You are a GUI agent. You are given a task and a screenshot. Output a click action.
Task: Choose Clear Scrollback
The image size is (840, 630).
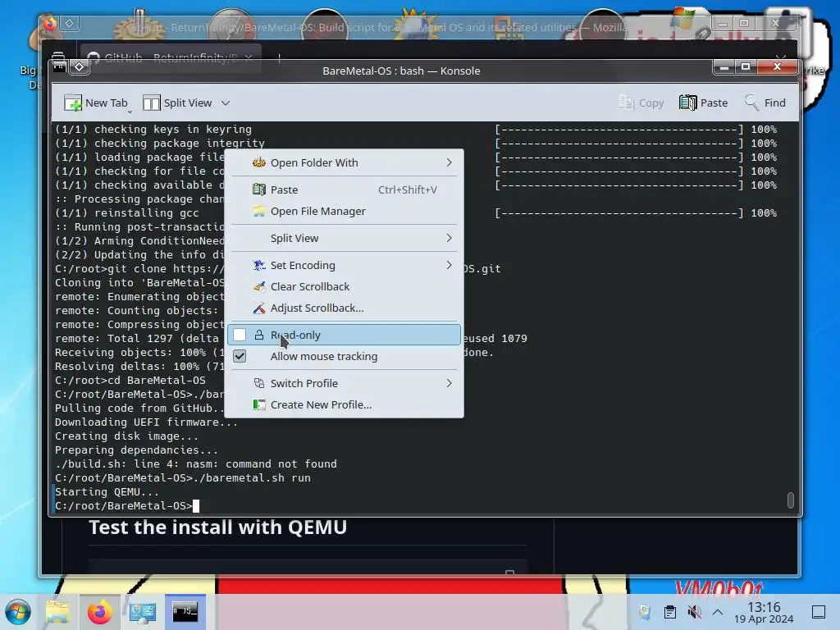point(344,286)
